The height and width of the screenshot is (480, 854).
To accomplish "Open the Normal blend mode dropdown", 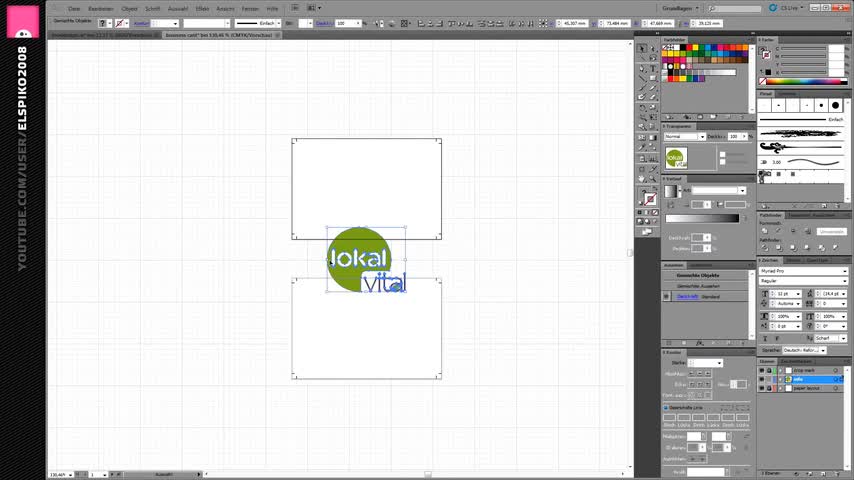I will click(x=685, y=136).
